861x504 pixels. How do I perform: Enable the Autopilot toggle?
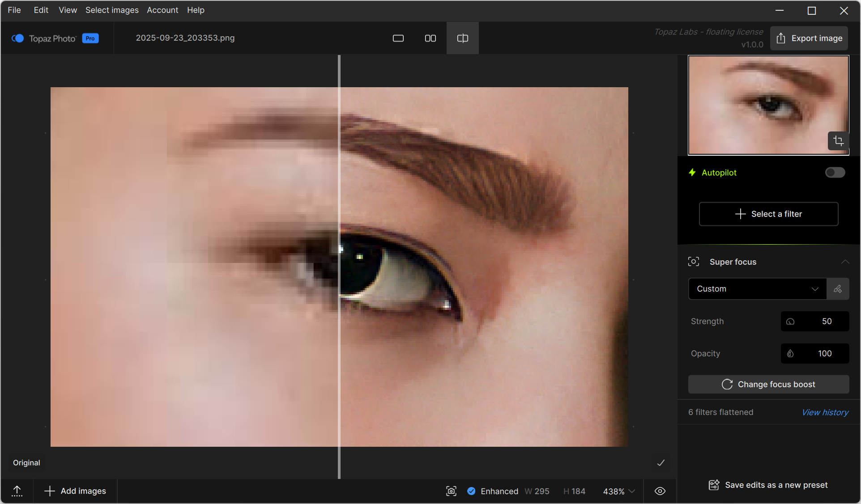pos(835,173)
